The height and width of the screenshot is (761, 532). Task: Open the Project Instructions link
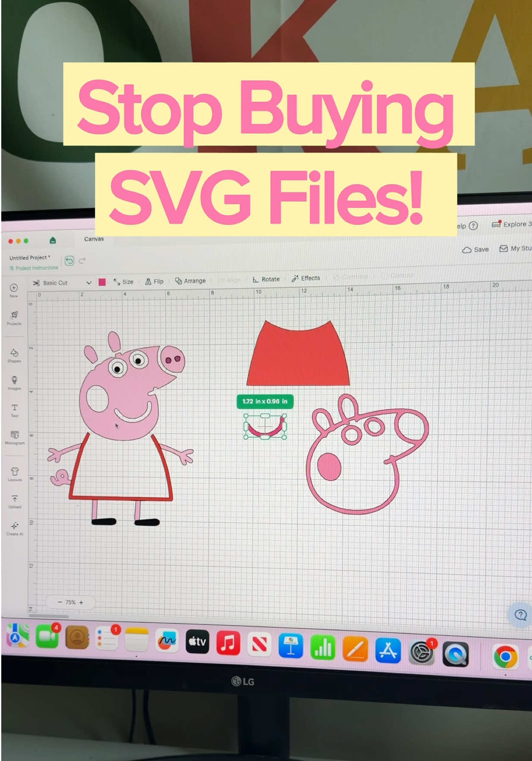(34, 268)
